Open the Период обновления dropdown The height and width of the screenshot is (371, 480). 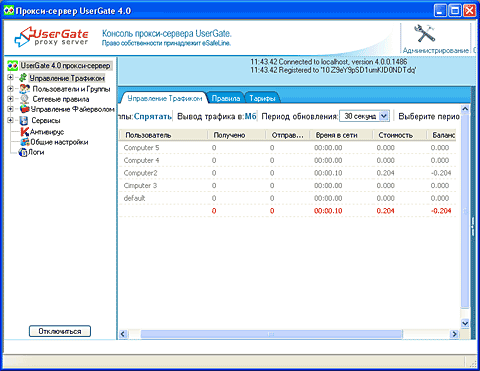click(x=384, y=116)
